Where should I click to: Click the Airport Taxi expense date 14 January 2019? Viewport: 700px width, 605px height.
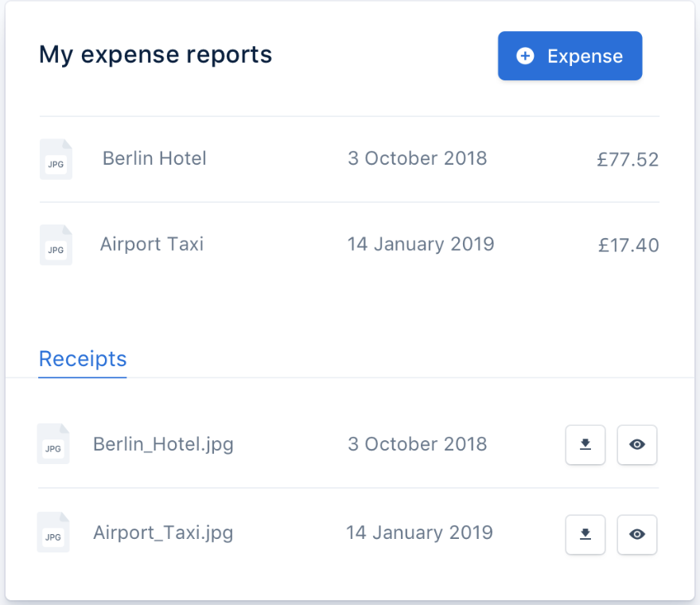click(421, 244)
